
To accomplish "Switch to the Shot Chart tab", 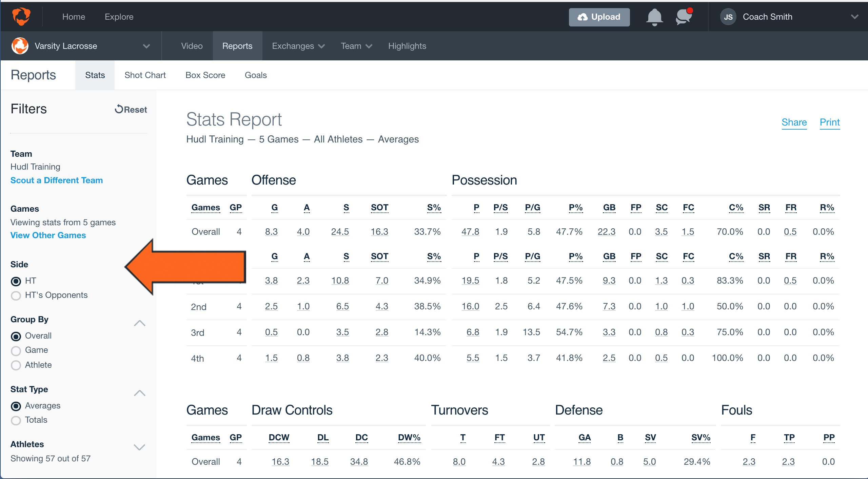I will 145,75.
